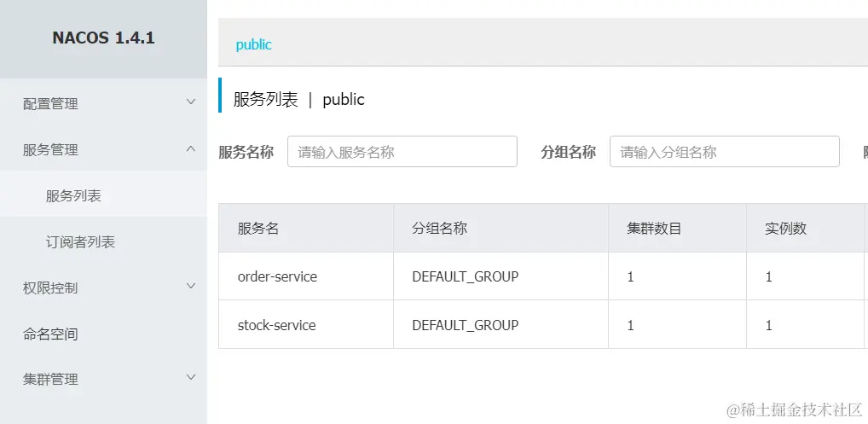Open 服务列表 in the sidebar

pos(73,195)
